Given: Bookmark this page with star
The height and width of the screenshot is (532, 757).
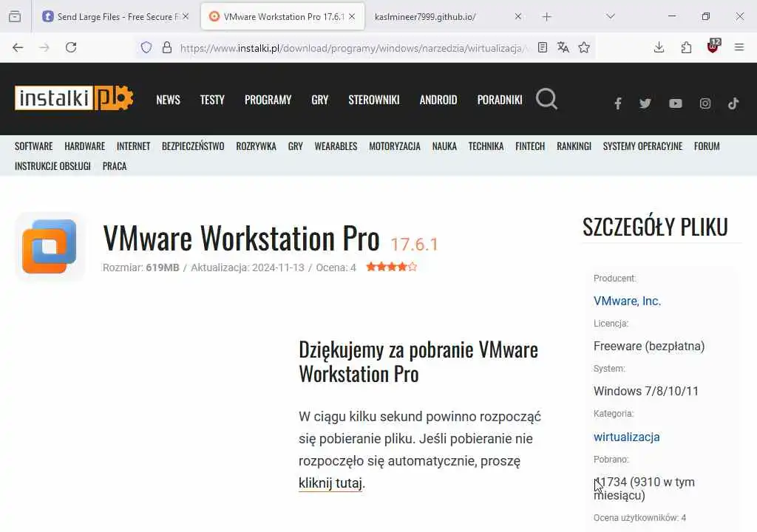Looking at the screenshot, I should [584, 47].
